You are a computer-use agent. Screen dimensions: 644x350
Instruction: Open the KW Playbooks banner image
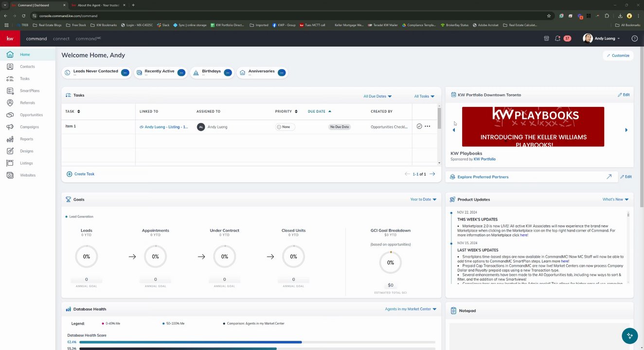click(x=533, y=127)
